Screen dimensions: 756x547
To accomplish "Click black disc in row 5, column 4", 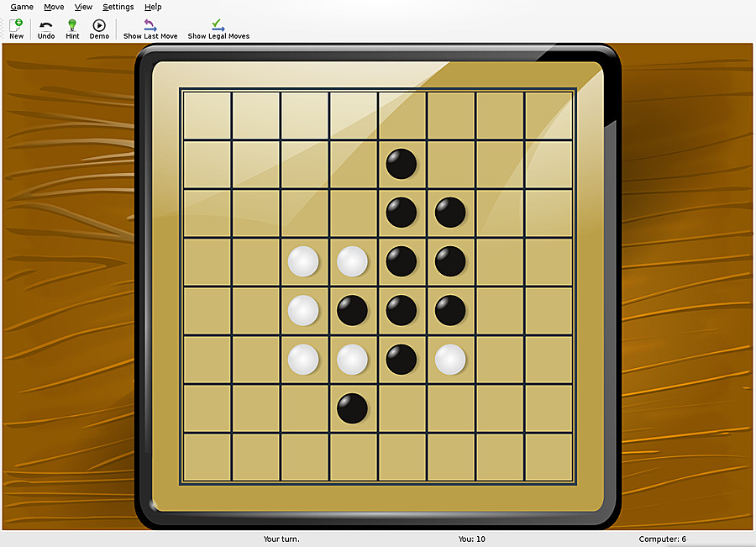I will point(353,310).
